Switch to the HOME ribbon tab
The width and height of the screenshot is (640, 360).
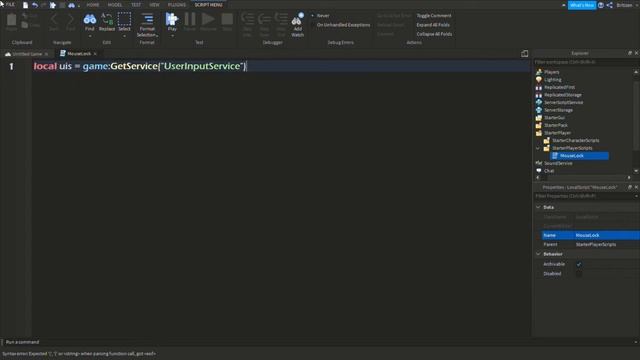pyautogui.click(x=93, y=5)
